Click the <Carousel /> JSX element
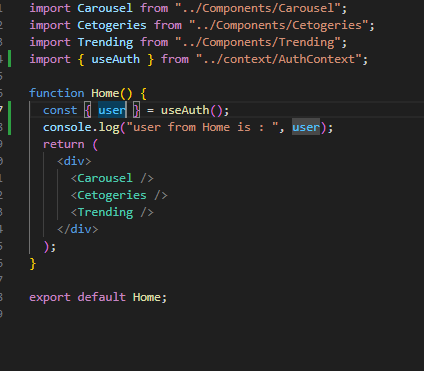 (112, 178)
